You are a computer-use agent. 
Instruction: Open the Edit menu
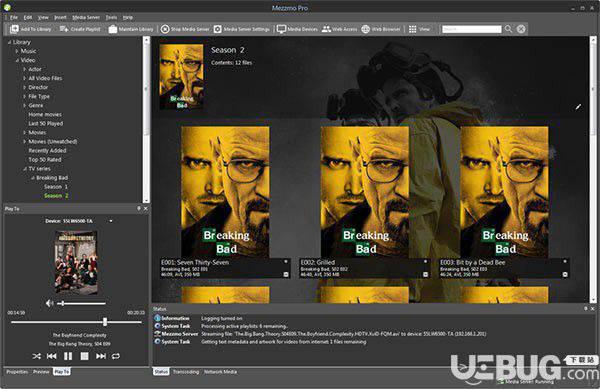point(28,17)
